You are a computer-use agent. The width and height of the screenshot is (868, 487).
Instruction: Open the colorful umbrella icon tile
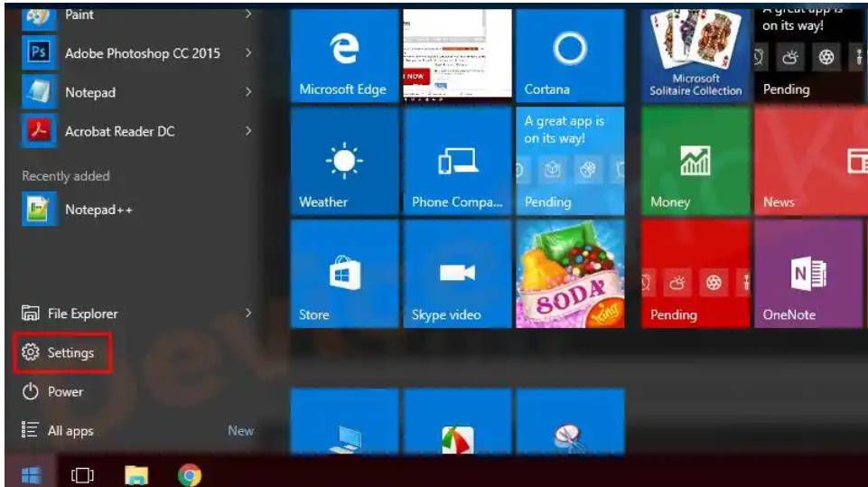pos(457,421)
